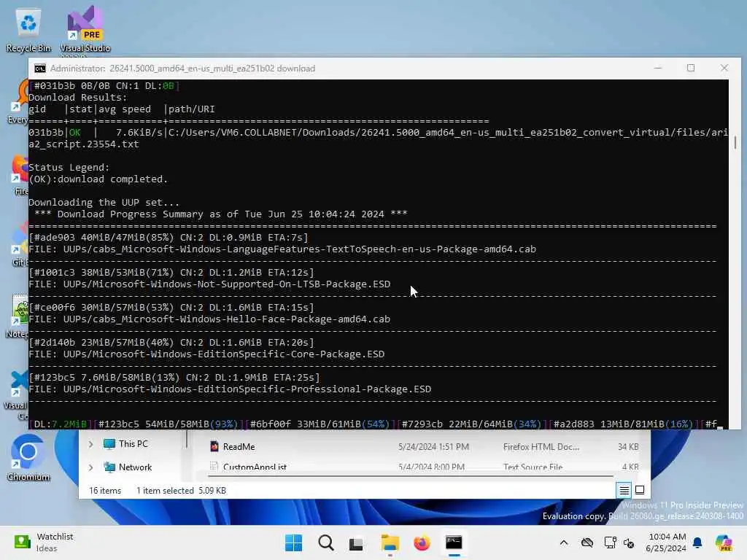Click the EditionSpecific-Professional-Package ESD line
This screenshot has width=747, height=560.
[x=230, y=389]
